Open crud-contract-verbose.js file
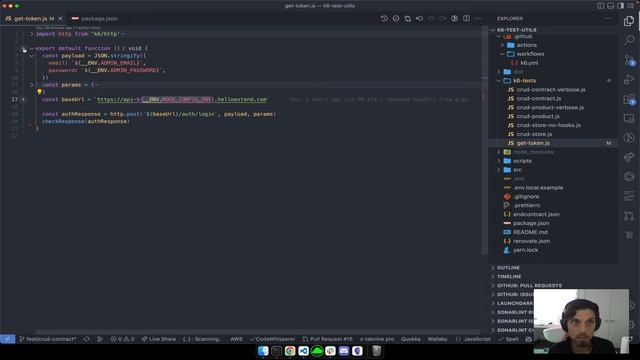 point(551,89)
